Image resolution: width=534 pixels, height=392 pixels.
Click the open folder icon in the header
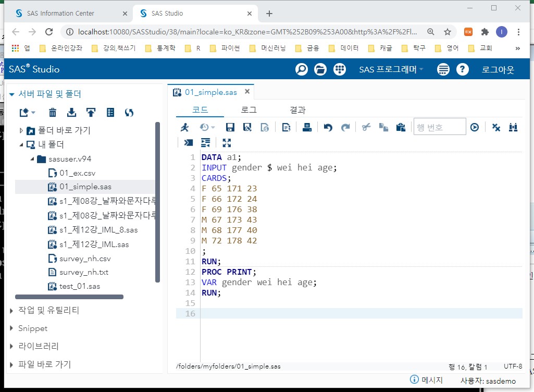coord(320,69)
